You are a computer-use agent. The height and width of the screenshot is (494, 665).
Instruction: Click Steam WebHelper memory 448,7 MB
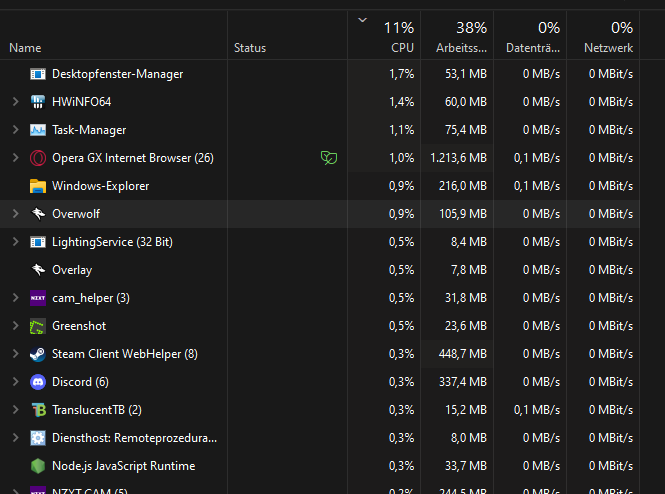click(x=462, y=354)
